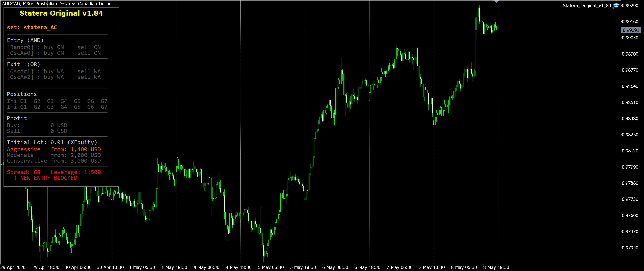Click the 'Conservative' label in the lot settings
Viewport: 644px width, 271px height.
pyautogui.click(x=27, y=161)
